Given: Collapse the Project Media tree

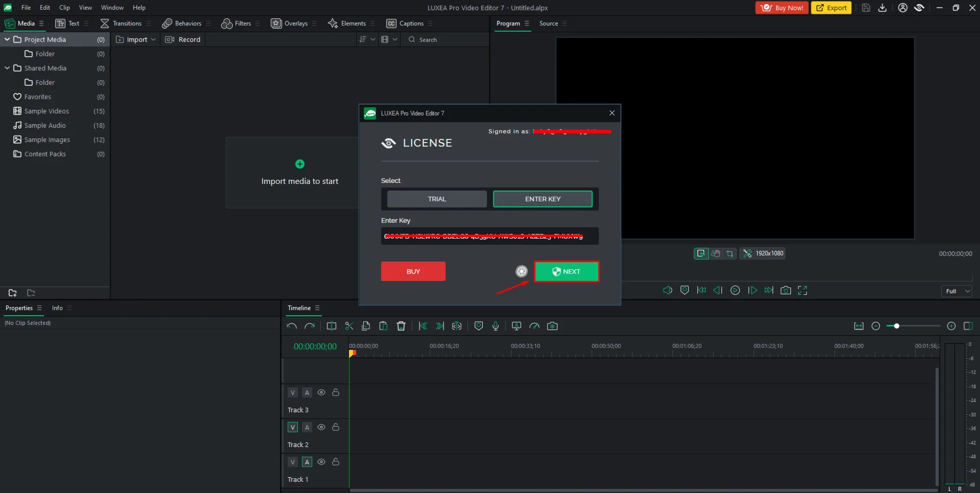Looking at the screenshot, I should [7, 39].
